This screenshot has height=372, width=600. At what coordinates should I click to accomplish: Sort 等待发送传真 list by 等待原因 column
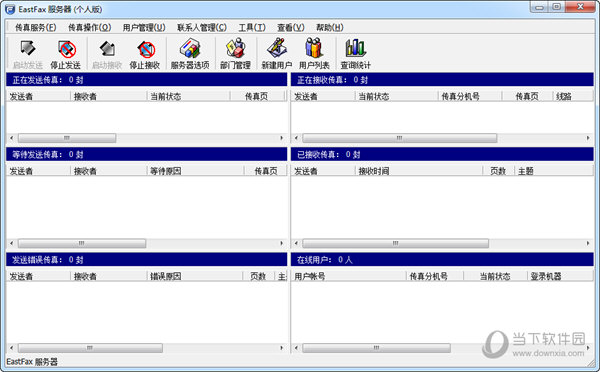(x=195, y=171)
